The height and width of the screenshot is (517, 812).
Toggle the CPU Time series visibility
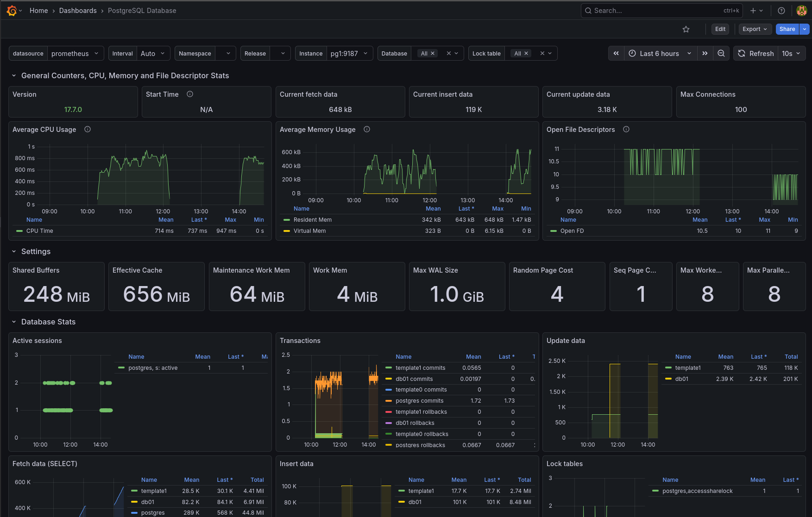click(40, 230)
